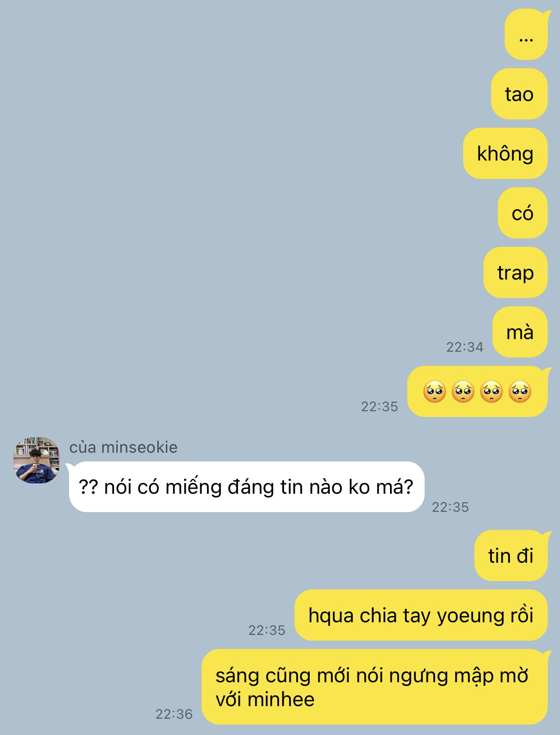
Task: Open the sender's profile picture avatar
Action: [x=37, y=460]
